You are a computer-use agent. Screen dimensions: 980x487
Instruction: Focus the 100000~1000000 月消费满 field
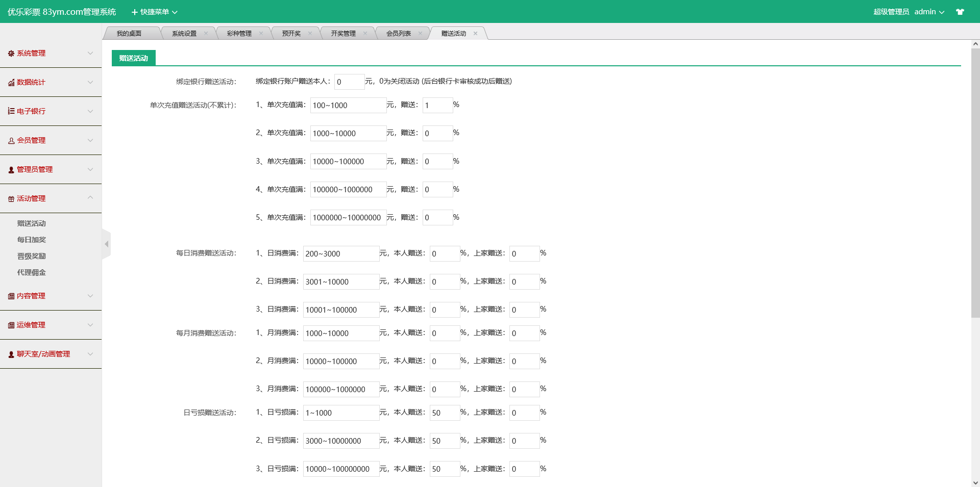[341, 389]
